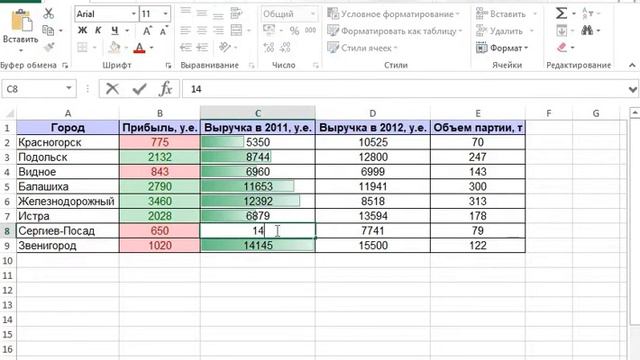Click the Format Painter brush icon
Viewport: 640px width, 360px height.
[49, 47]
